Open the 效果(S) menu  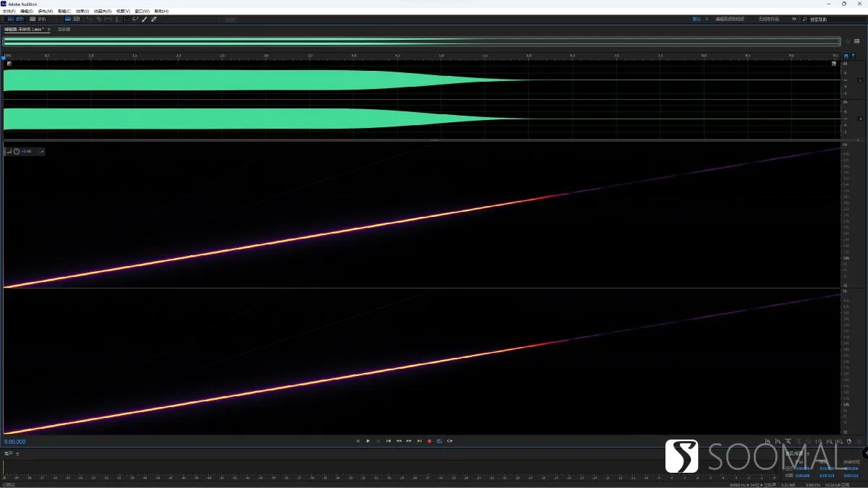point(82,11)
